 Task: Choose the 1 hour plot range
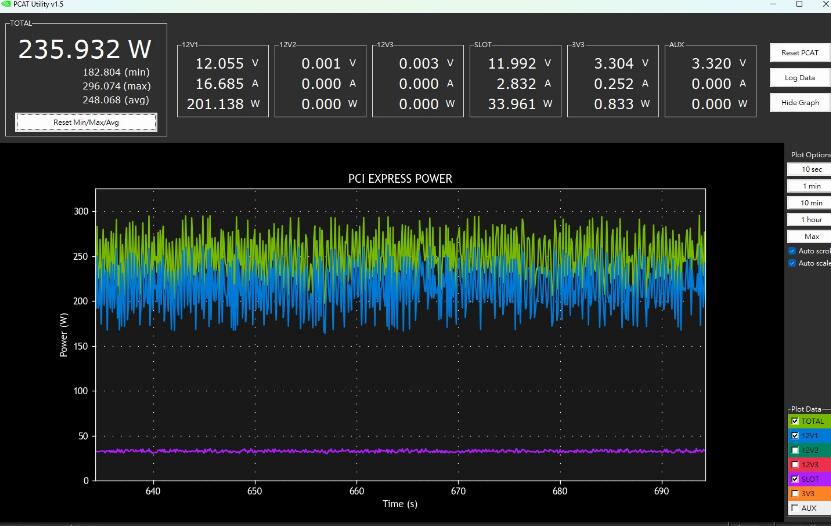tap(811, 219)
